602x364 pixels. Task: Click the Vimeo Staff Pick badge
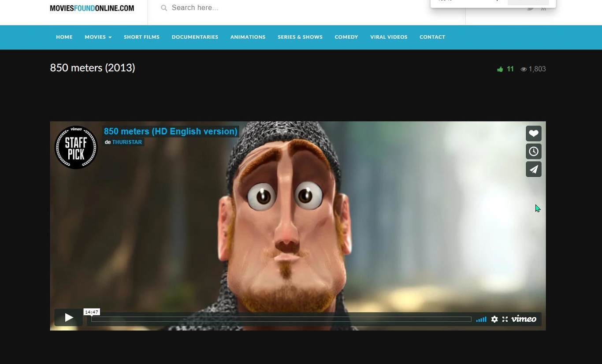76,147
